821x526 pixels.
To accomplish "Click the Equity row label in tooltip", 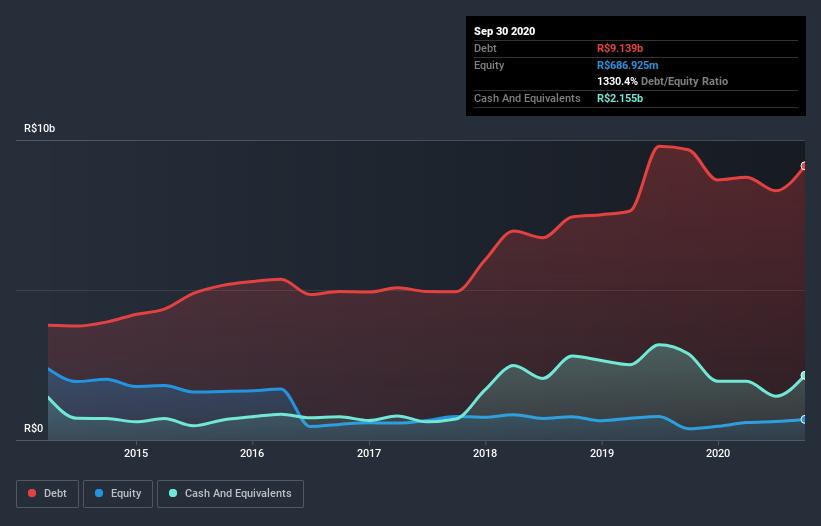I will [489, 65].
